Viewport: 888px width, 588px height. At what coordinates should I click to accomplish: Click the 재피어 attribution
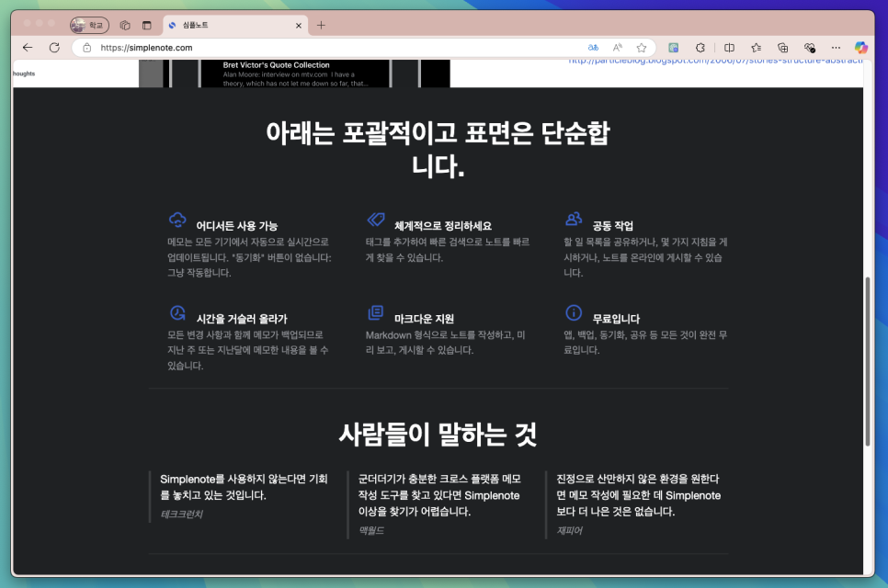click(x=569, y=530)
